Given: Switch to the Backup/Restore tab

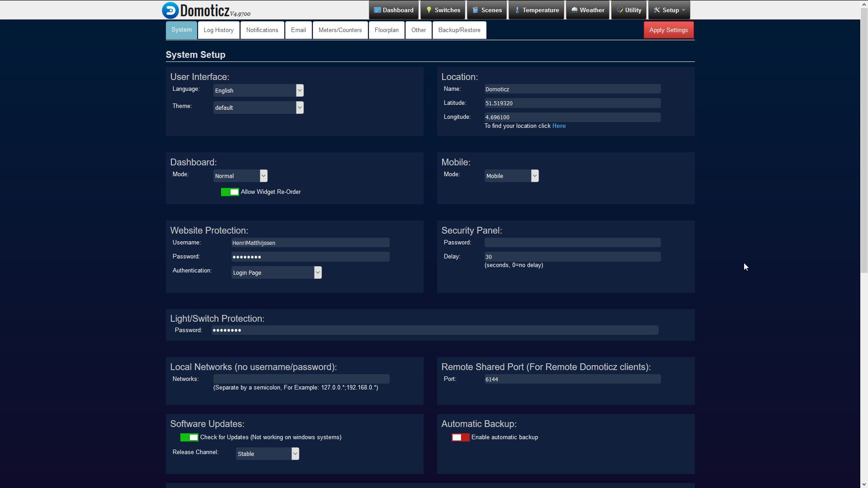Looking at the screenshot, I should (x=459, y=30).
